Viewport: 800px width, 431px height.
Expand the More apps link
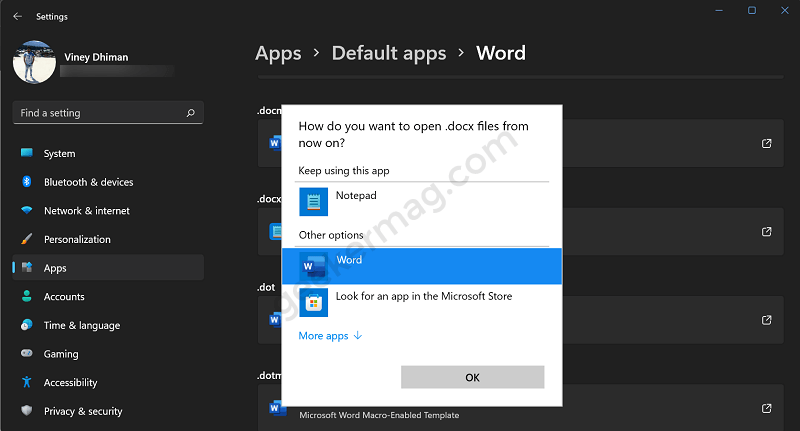330,336
